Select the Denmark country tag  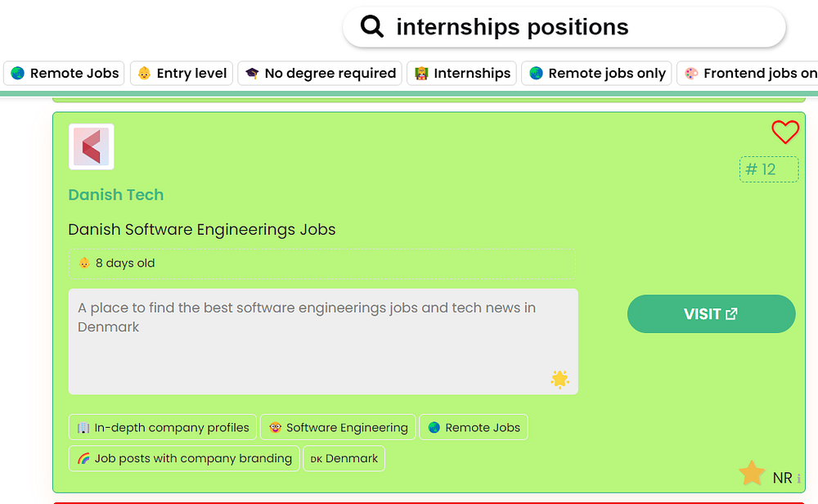click(344, 458)
